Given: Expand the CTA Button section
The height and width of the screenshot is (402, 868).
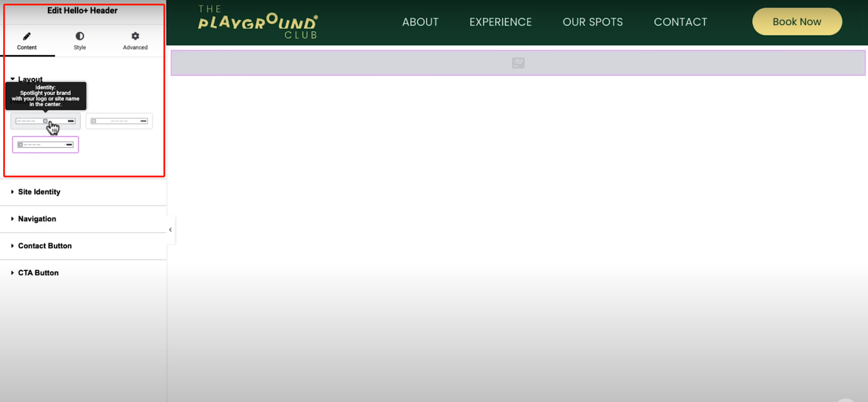Looking at the screenshot, I should click(38, 273).
